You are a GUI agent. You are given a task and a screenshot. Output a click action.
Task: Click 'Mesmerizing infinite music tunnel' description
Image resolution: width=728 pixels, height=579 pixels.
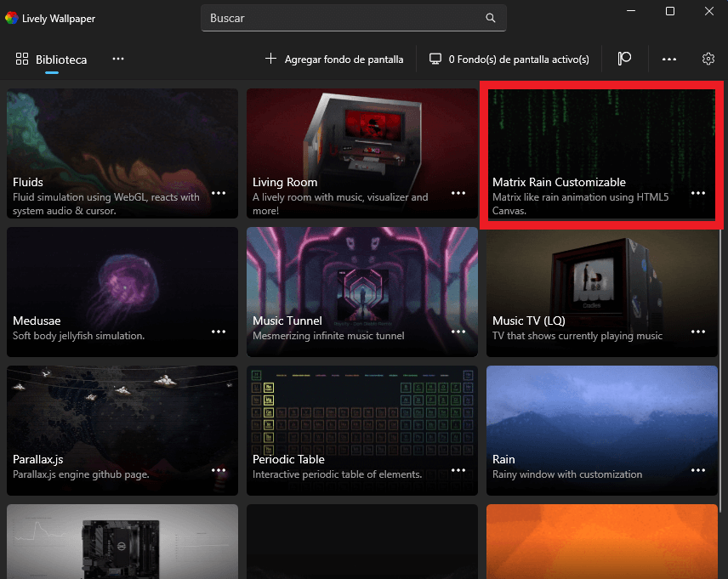coord(328,336)
